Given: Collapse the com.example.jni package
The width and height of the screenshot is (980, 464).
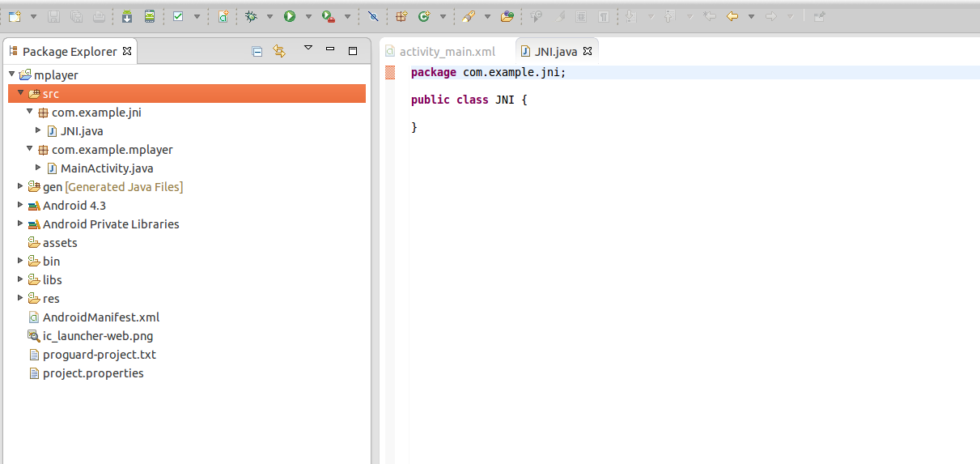Looking at the screenshot, I should point(29,112).
